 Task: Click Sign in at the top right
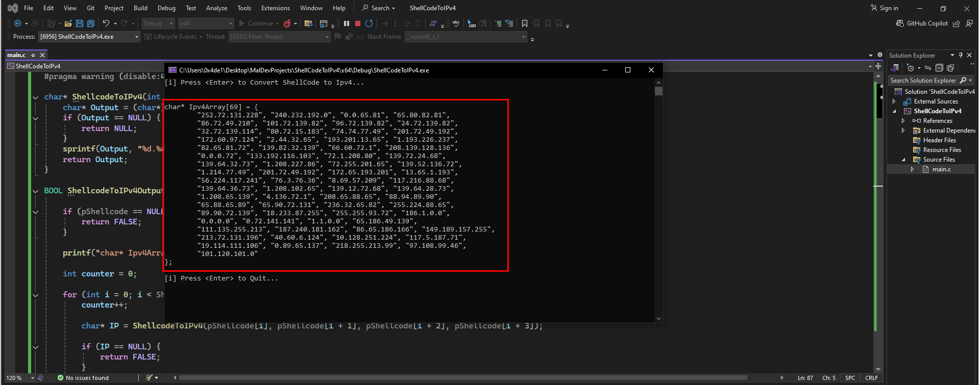tap(884, 8)
